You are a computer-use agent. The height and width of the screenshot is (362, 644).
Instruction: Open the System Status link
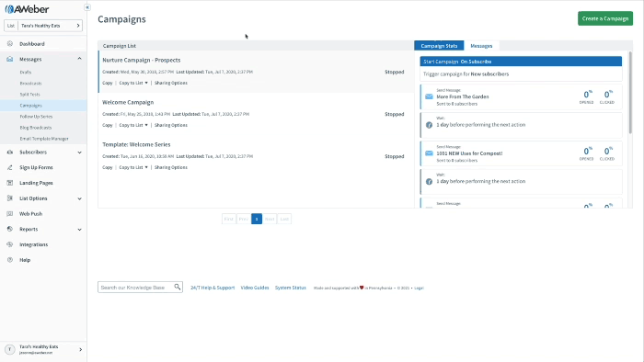click(291, 288)
